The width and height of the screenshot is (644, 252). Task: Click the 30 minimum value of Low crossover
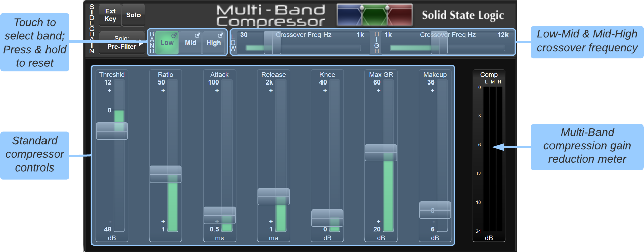244,35
